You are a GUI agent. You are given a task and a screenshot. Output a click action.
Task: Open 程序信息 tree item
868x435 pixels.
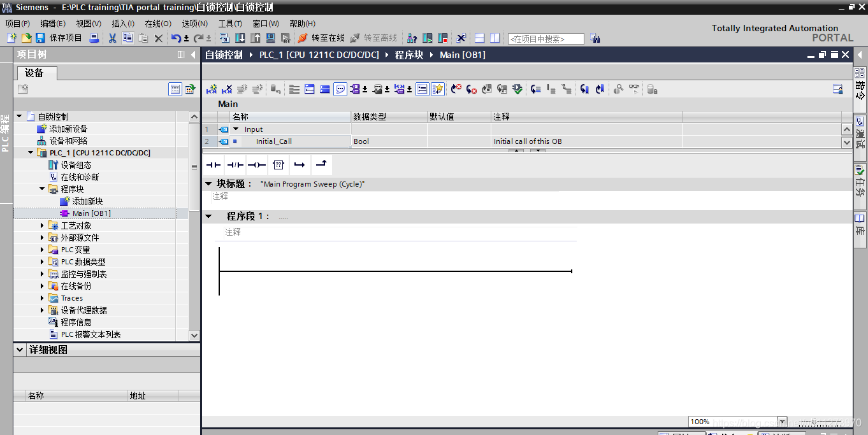point(70,322)
